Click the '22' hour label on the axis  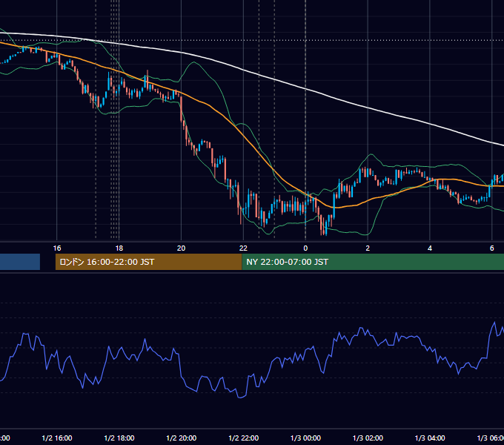pyautogui.click(x=243, y=248)
